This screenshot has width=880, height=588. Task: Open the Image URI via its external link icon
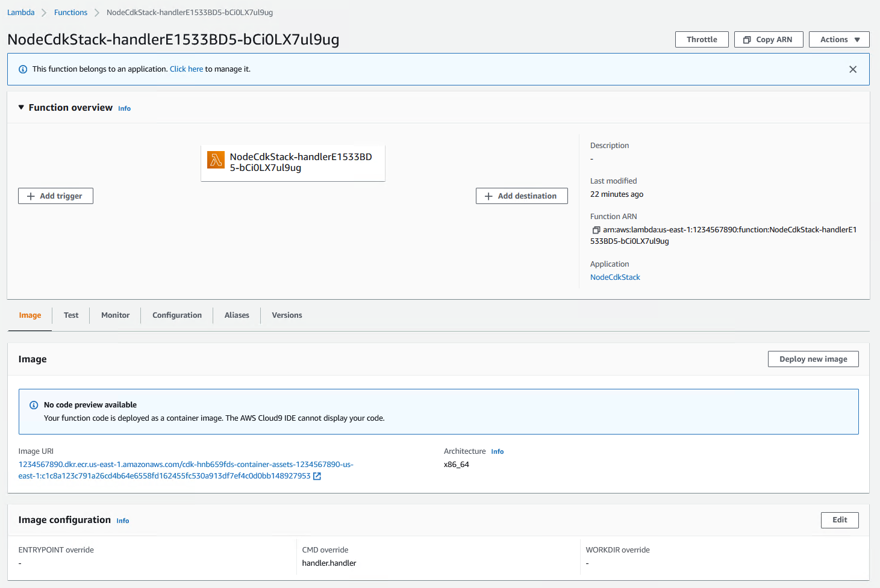pos(317,475)
